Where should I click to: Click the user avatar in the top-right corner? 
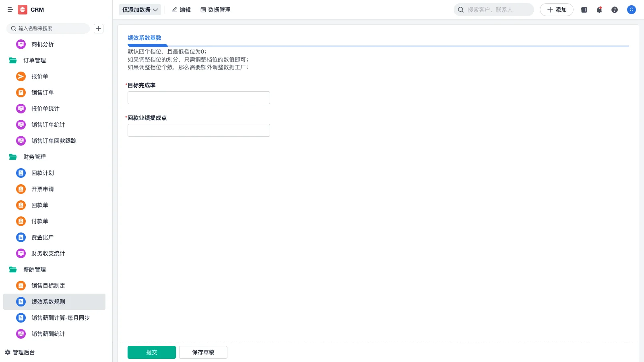[x=631, y=10]
